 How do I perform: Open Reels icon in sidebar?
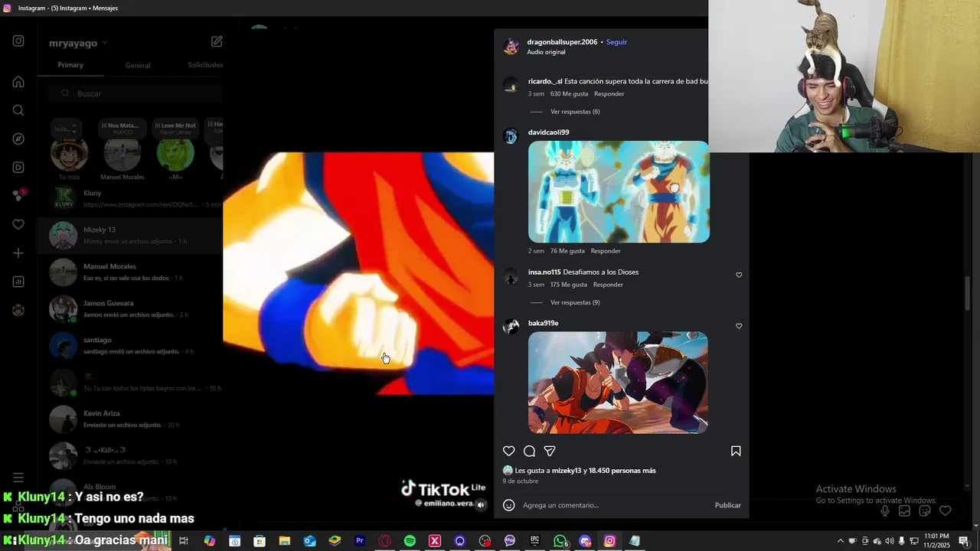pyautogui.click(x=18, y=168)
